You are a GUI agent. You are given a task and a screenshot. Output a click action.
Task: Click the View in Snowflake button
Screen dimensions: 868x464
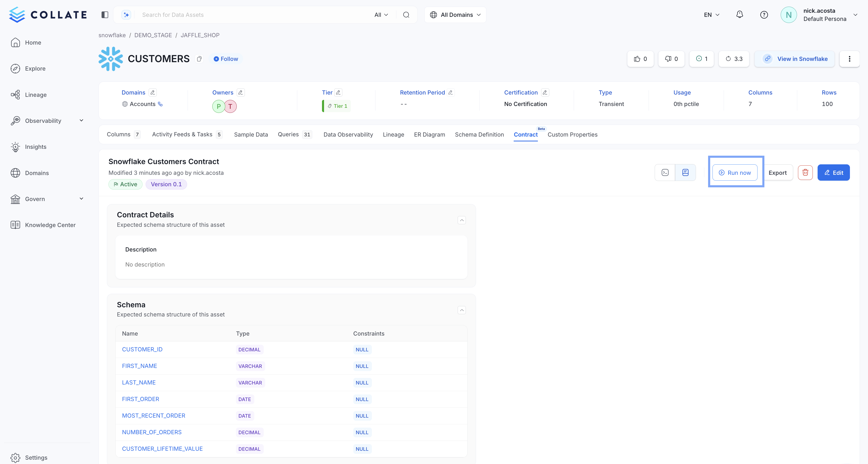click(x=794, y=59)
